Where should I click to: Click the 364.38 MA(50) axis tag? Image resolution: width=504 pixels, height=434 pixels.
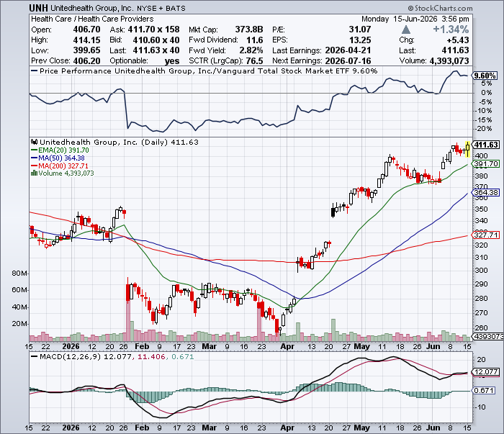click(486, 192)
